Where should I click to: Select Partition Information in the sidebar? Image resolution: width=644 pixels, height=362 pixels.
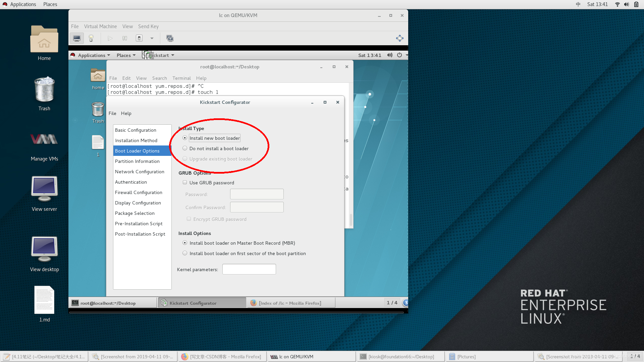tap(137, 161)
